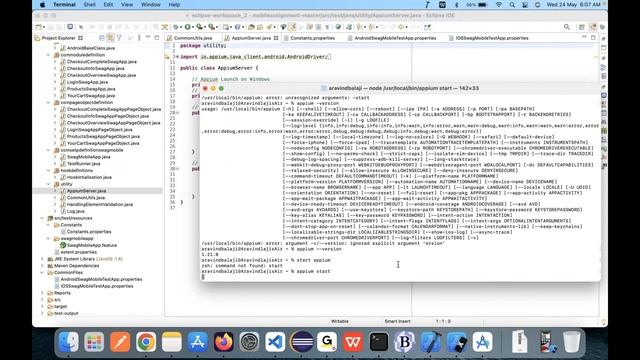Switch to CommonUtils.java editor tab
The width and height of the screenshot is (640, 360).
[193, 38]
